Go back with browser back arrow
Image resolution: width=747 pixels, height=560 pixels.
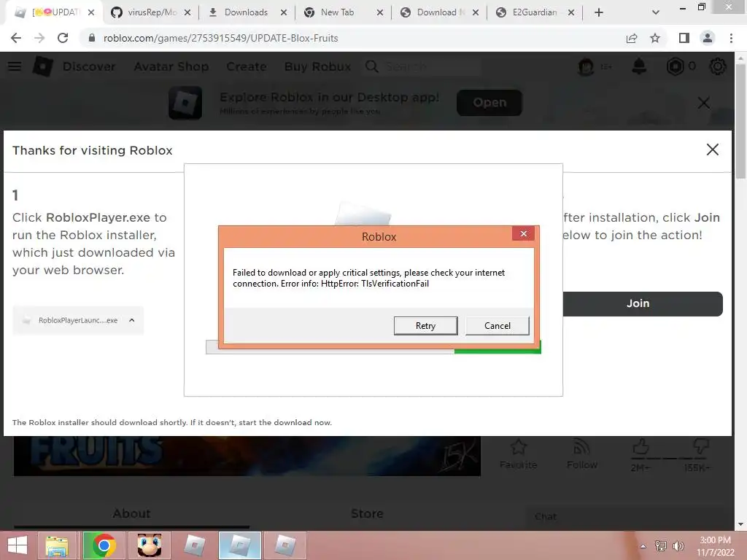16,38
